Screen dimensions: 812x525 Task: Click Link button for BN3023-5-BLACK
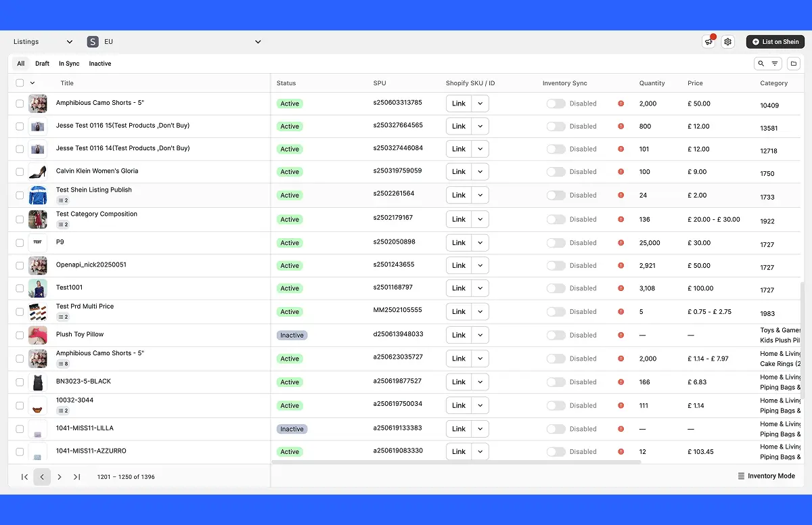coord(459,382)
